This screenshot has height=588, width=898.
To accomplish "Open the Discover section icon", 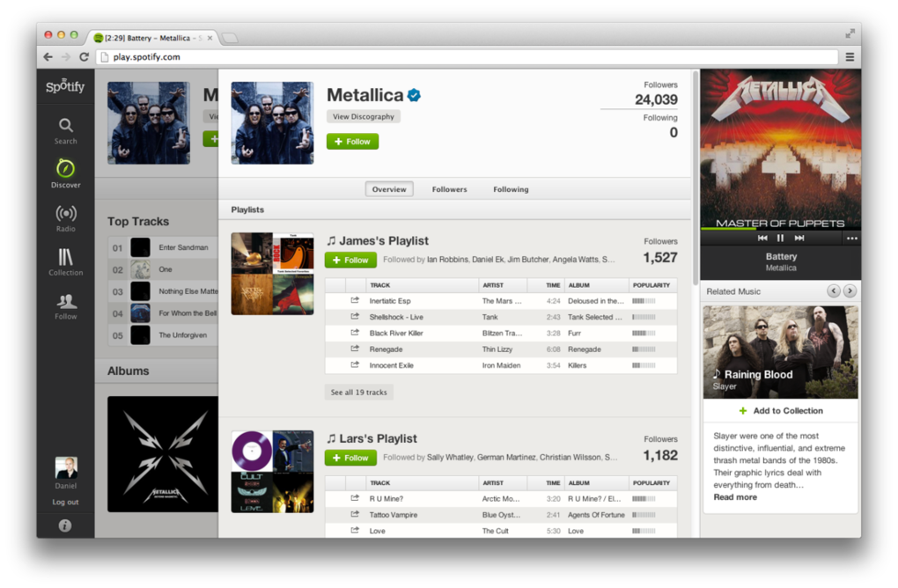I will click(65, 174).
